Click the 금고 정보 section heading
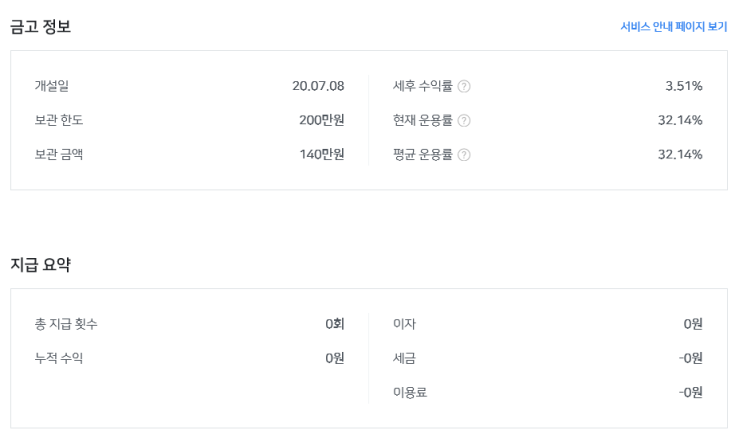The width and height of the screenshot is (743, 430). tap(40, 27)
